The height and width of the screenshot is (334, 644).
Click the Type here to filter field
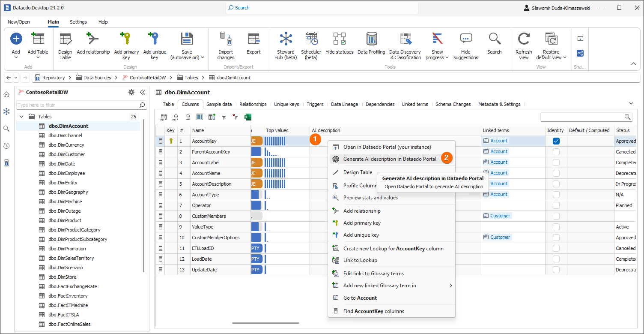pyautogui.click(x=81, y=105)
